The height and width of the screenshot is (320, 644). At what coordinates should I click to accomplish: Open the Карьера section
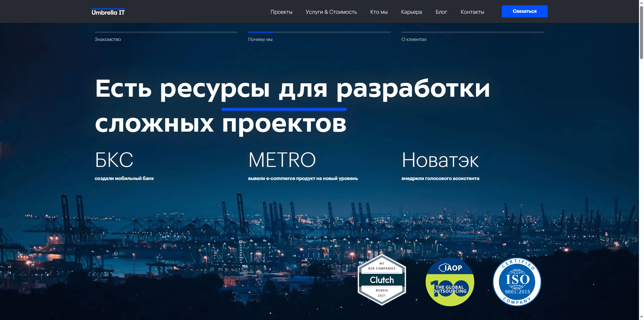point(411,12)
